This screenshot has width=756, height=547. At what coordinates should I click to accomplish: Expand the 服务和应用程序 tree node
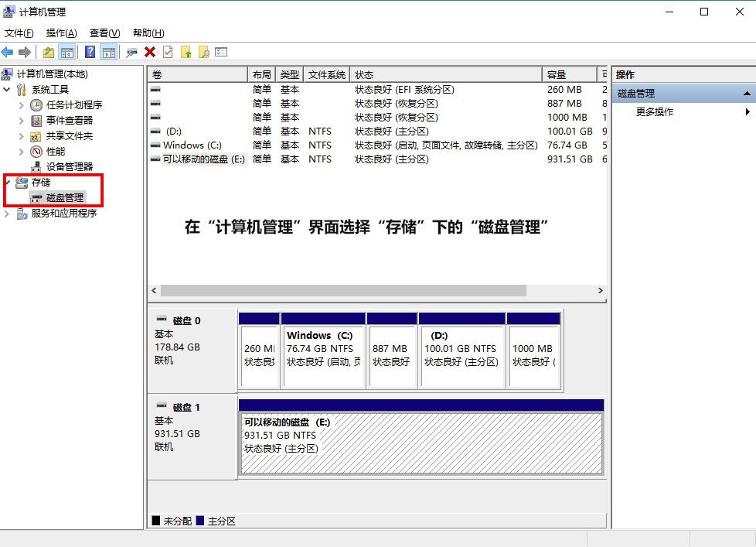coord(6,213)
